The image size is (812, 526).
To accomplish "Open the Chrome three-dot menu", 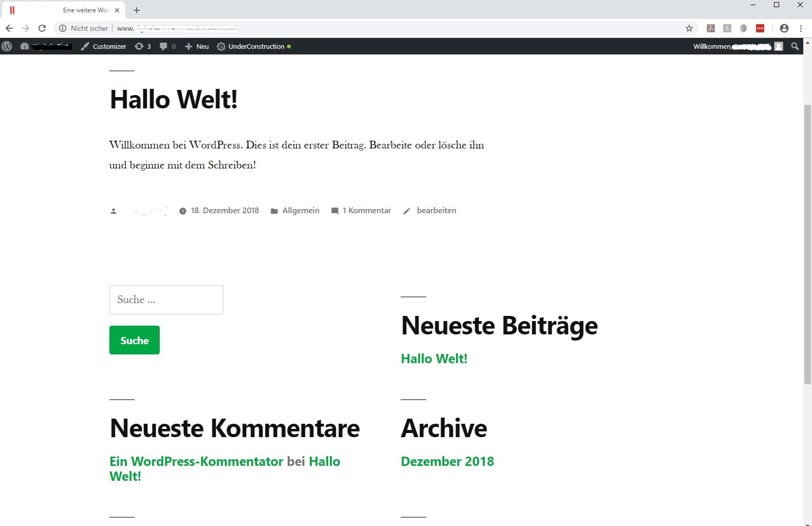I will point(801,28).
